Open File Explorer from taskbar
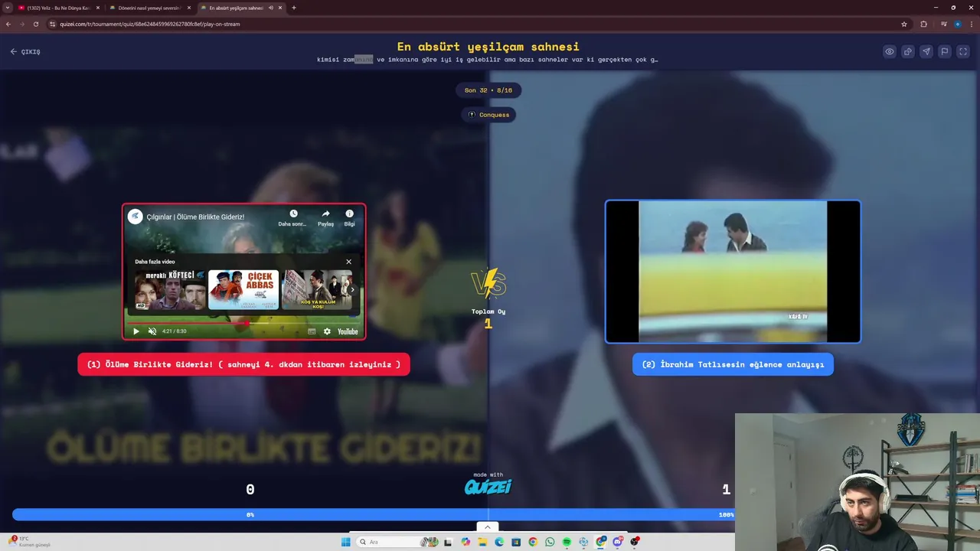 (x=482, y=542)
